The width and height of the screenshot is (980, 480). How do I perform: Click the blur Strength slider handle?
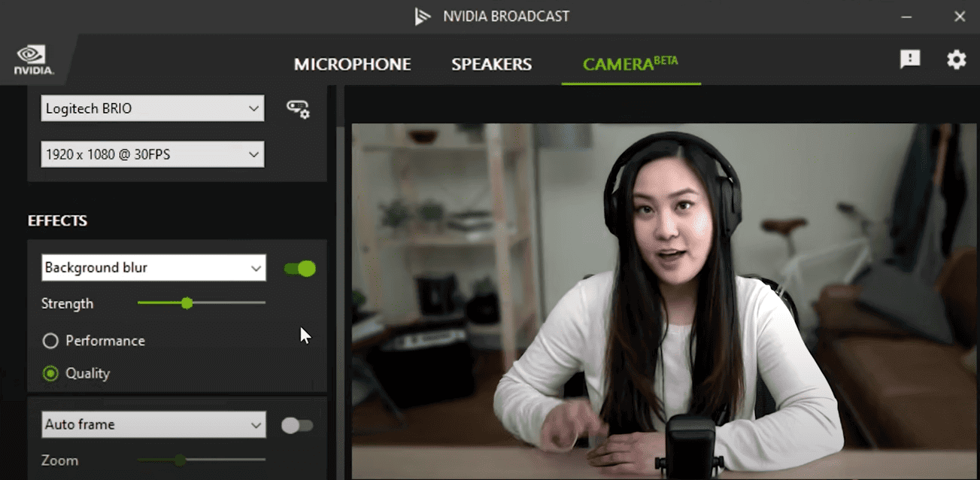click(x=187, y=303)
